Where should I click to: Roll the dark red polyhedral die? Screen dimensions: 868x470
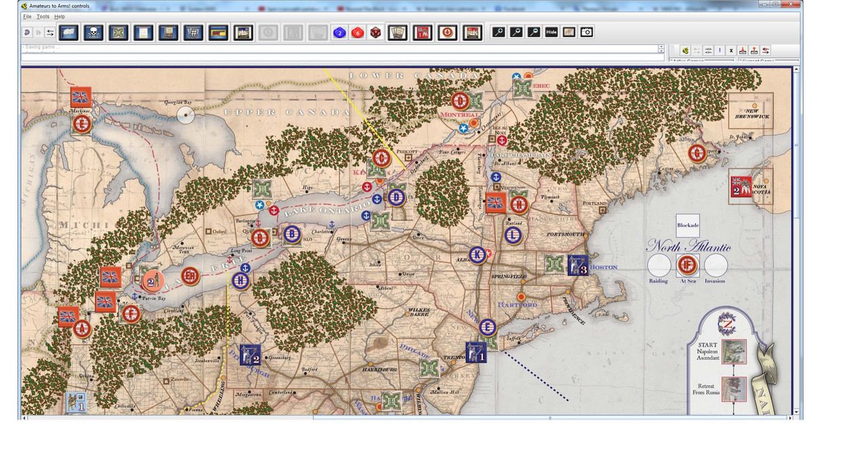pyautogui.click(x=375, y=33)
